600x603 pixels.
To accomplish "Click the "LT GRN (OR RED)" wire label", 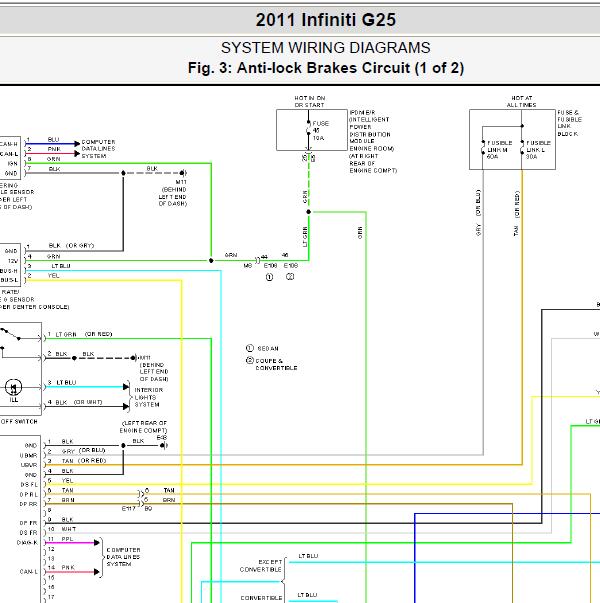I will (x=83, y=334).
